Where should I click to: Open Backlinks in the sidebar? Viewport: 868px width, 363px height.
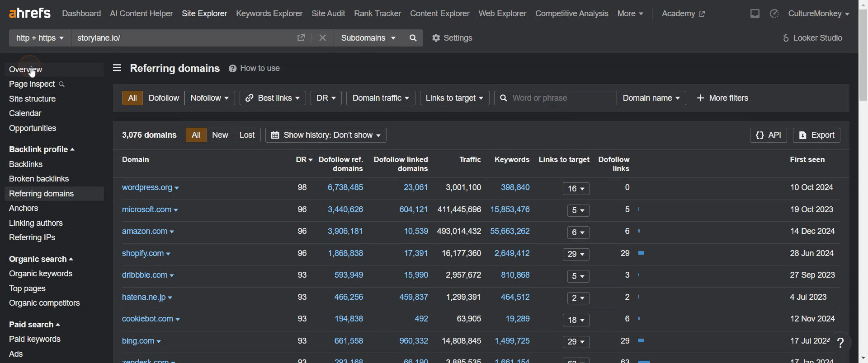[26, 164]
